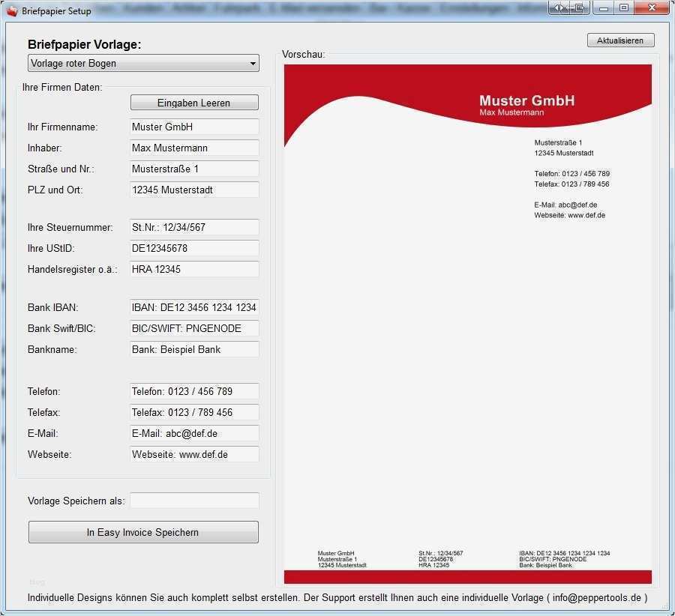This screenshot has height=616, width=675.
Task: Click the empty Vorlage Speichern als field
Action: (193, 501)
